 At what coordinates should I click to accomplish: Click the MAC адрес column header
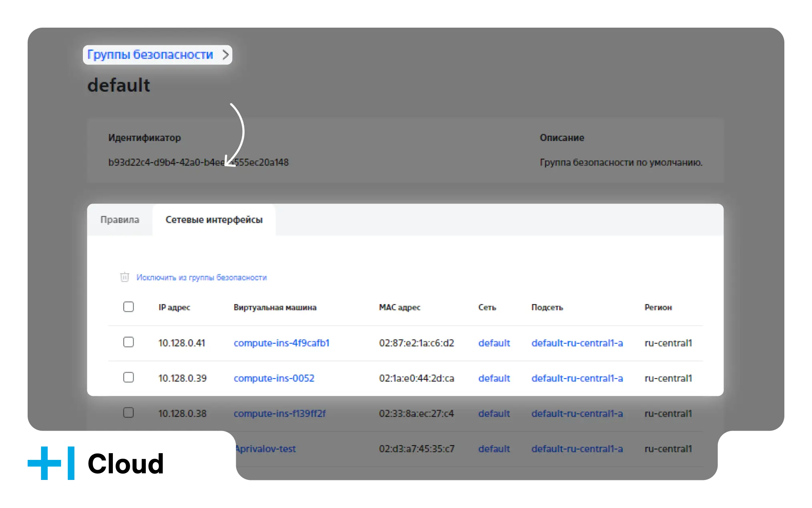pos(400,307)
